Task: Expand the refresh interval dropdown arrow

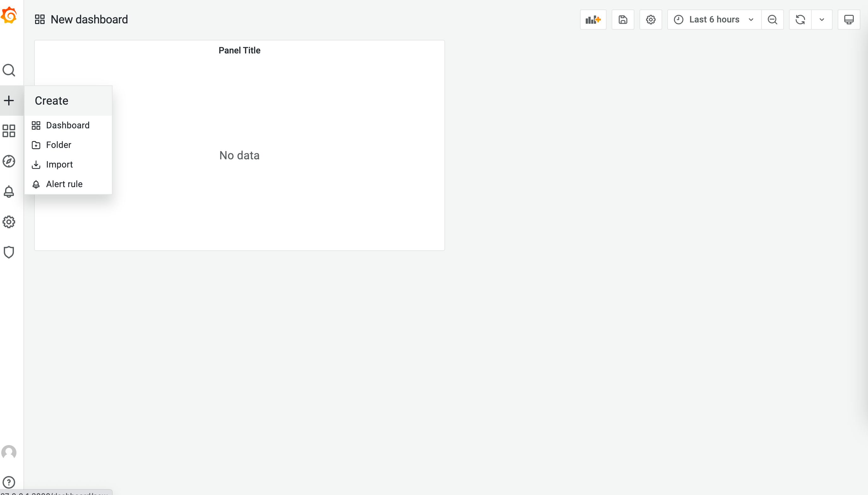Action: pos(822,20)
